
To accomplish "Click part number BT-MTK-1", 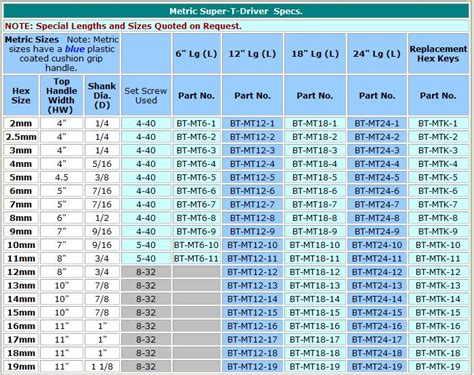I will (438, 123).
